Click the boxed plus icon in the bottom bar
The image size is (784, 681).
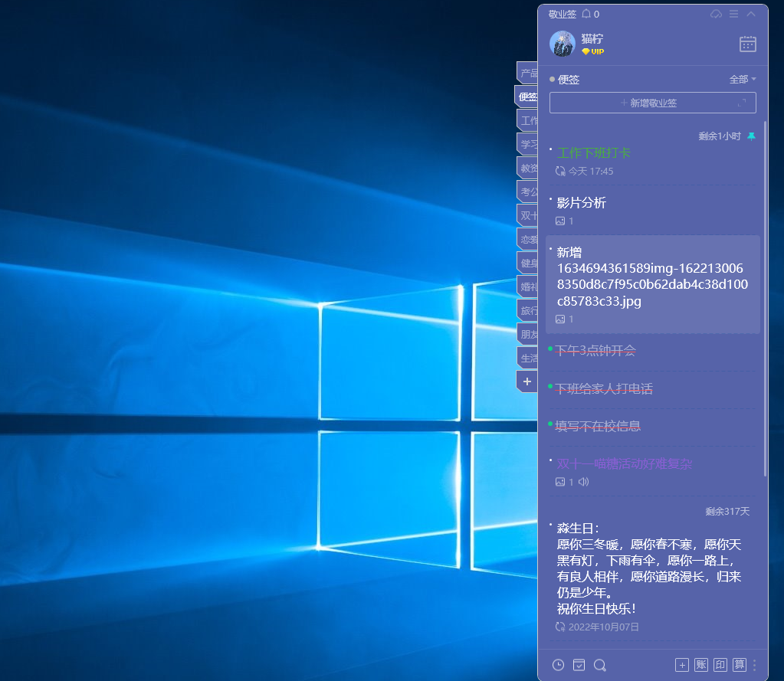click(682, 665)
